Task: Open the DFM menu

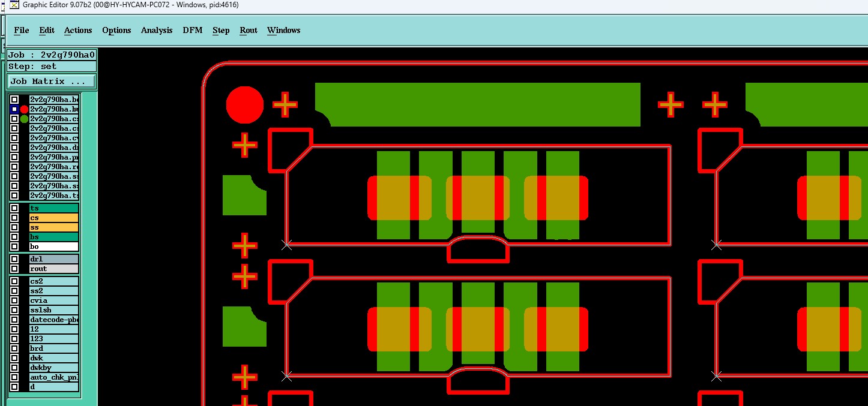Action: point(193,30)
